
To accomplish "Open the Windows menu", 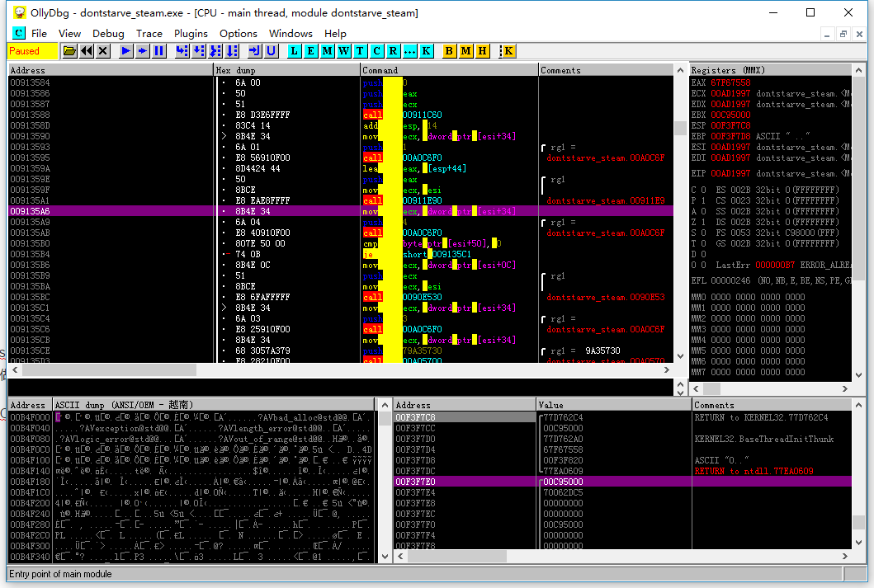I will (x=291, y=34).
